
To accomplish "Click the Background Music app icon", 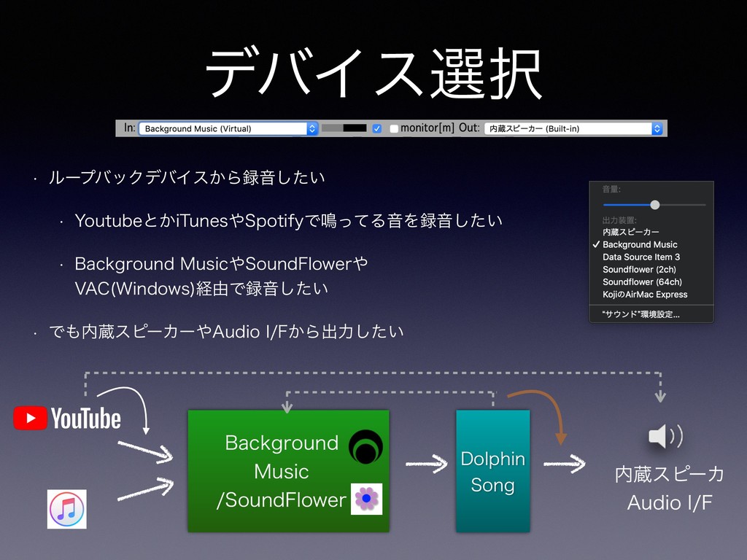I will point(365,447).
